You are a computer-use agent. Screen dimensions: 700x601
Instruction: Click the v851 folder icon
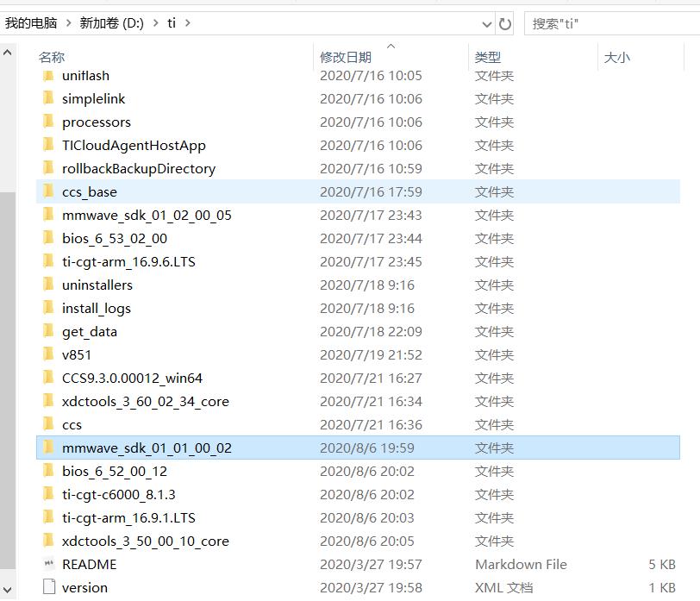(x=48, y=354)
